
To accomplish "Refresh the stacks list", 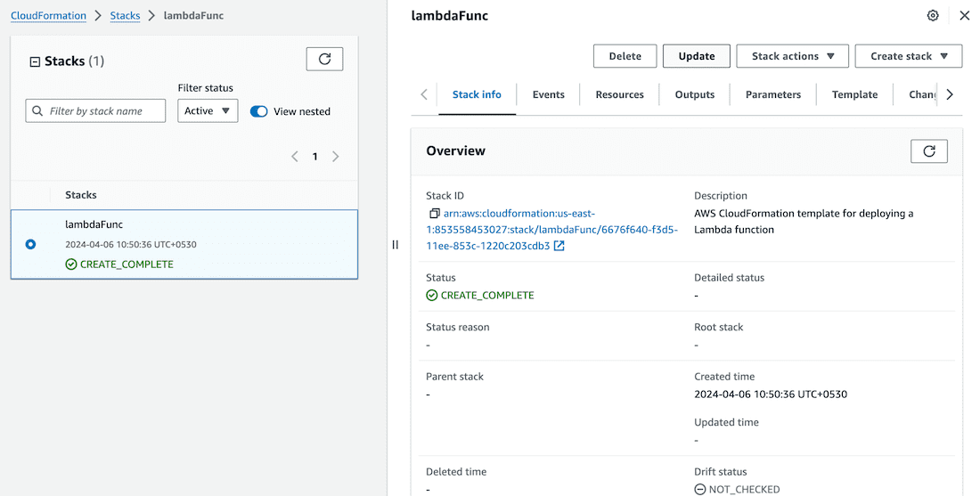I will point(324,59).
